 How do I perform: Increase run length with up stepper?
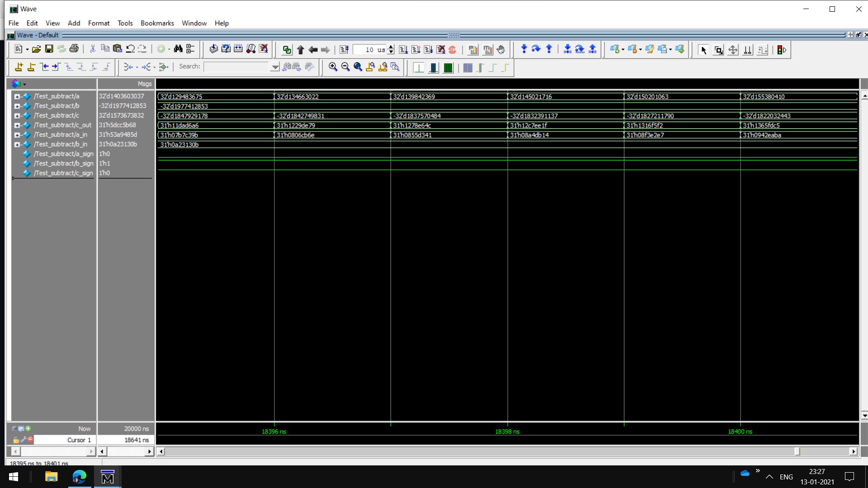(x=391, y=47)
